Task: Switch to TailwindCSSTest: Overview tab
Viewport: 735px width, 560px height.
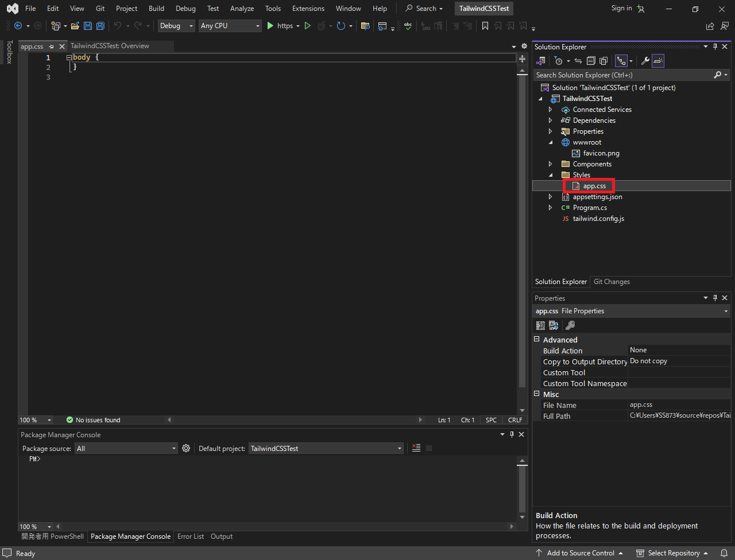Action: click(x=110, y=46)
